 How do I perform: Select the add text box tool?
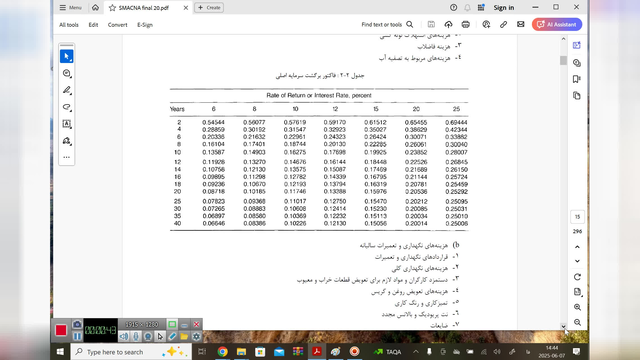tap(67, 124)
